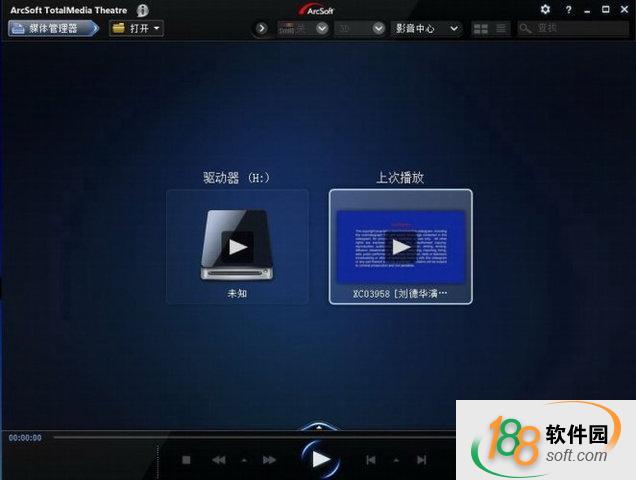The image size is (636, 480).
Task: Open the Media Manager panel
Action: click(x=52, y=28)
